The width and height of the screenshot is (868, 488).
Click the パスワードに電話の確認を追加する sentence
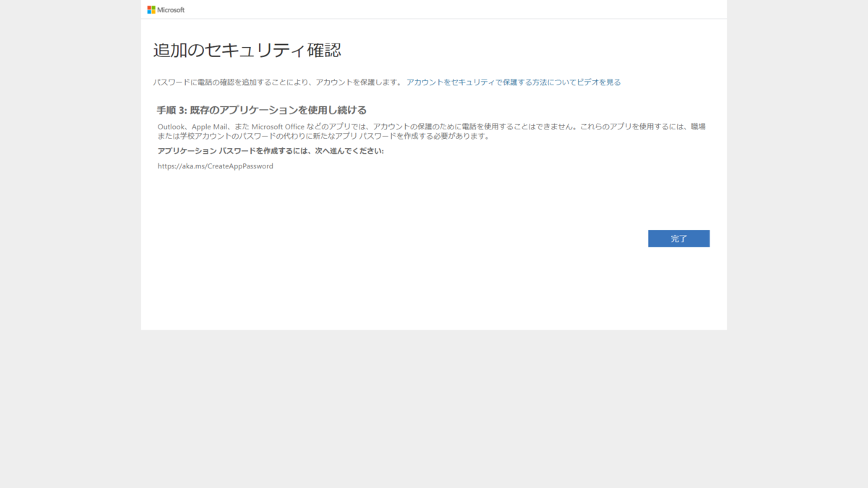(x=278, y=82)
